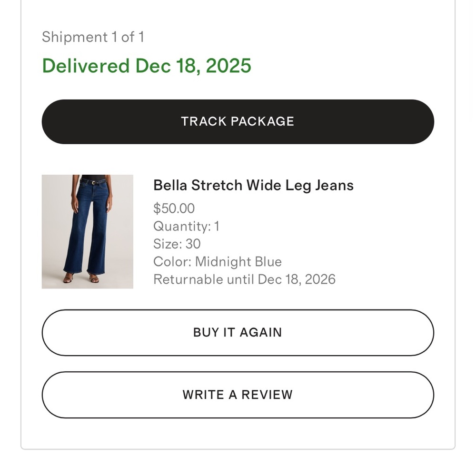Select the Shipment 1 of 1 header
This screenshot has height=476, width=476.
[94, 37]
